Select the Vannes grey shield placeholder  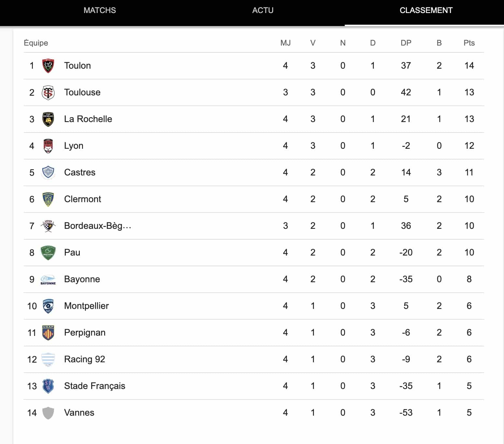click(48, 413)
